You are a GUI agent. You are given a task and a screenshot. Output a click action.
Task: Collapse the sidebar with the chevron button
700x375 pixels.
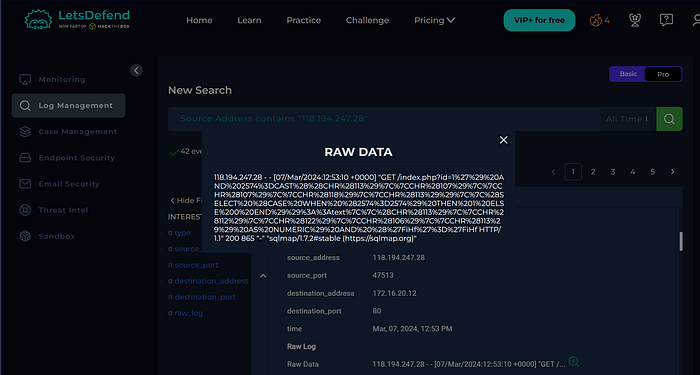coord(136,70)
